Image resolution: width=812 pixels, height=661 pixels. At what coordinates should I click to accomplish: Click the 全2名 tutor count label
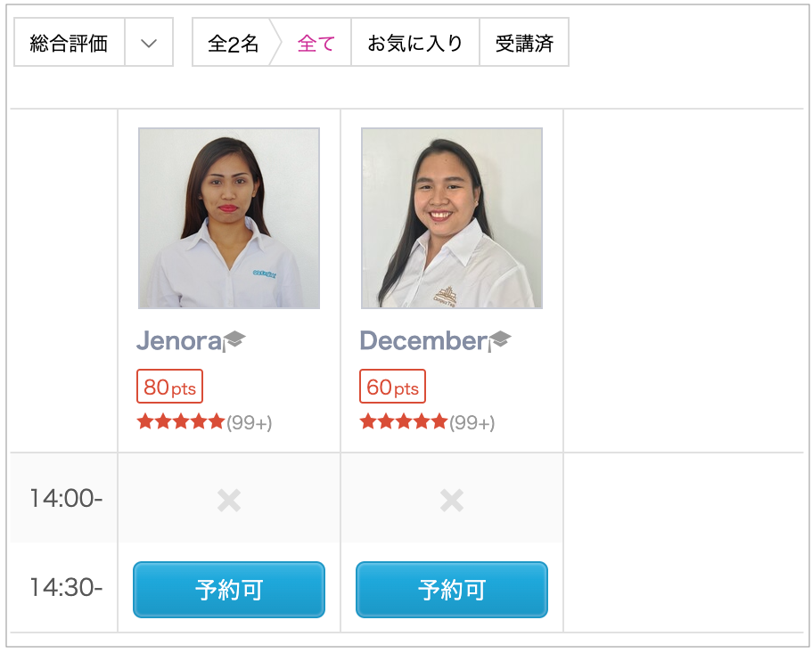234,44
